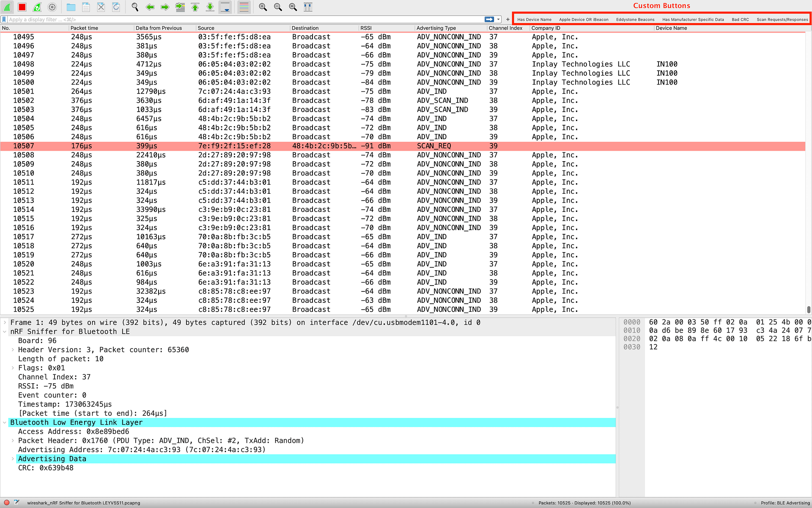Open the display filter bookmarks
This screenshot has height=508, width=812.
point(4,19)
